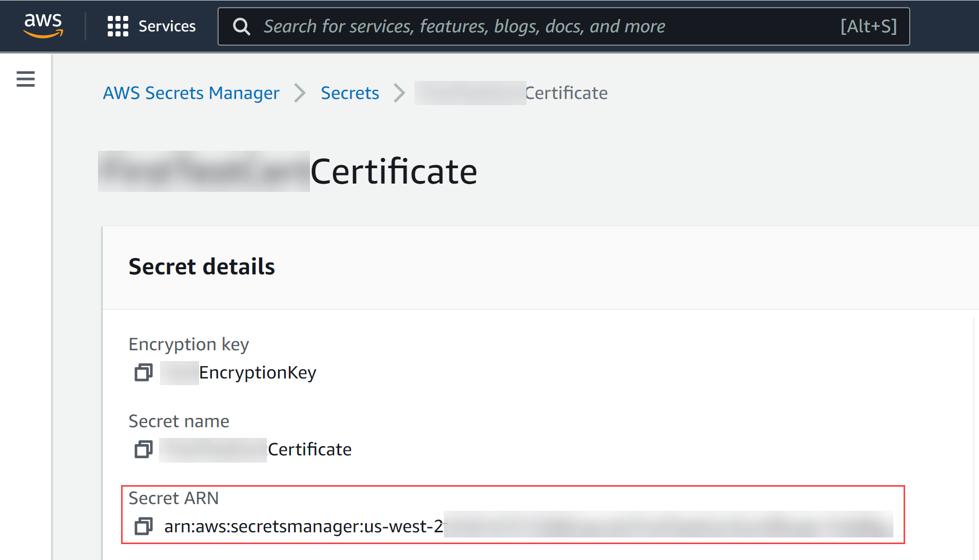Open the Services menu label
Screen dimensions: 979x560
pyautogui.click(x=167, y=26)
